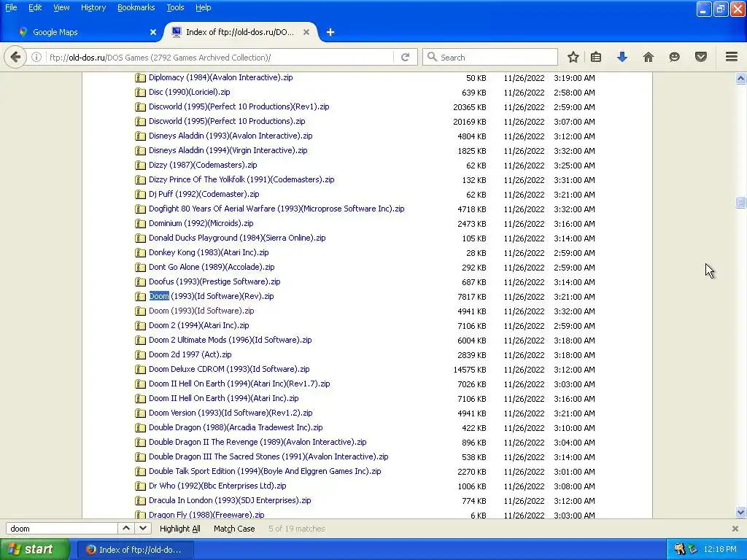
Task: Click the zip icon beside Dominium (1992)
Action: (x=140, y=224)
